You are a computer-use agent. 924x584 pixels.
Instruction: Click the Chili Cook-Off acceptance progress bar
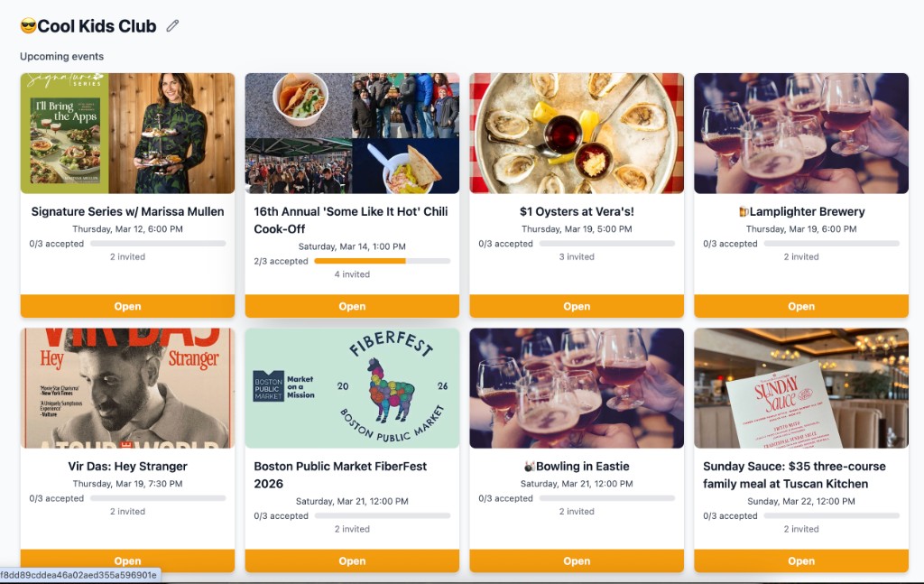383,260
